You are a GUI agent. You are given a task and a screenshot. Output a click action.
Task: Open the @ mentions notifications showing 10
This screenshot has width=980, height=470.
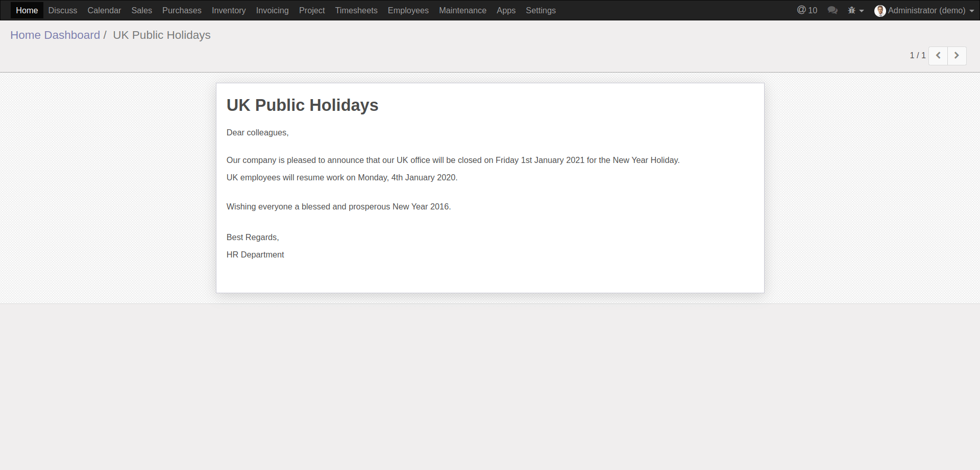click(806, 10)
